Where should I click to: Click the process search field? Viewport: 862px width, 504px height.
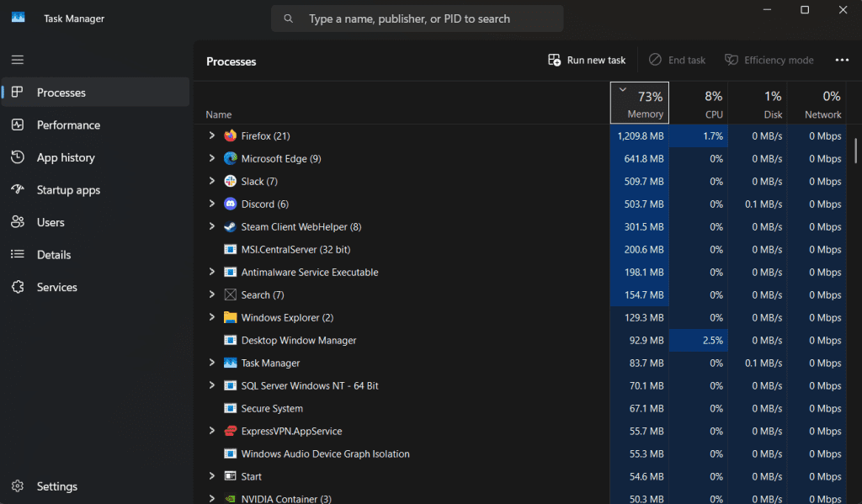[x=417, y=18]
